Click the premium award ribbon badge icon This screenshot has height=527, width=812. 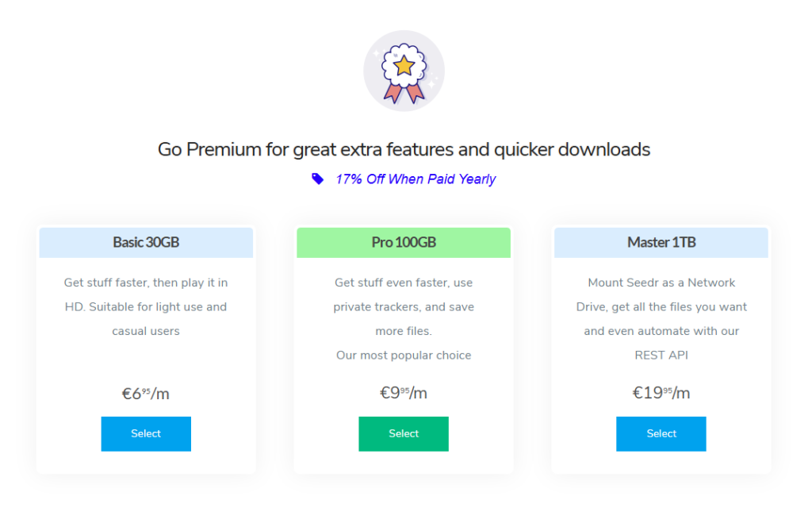click(x=404, y=71)
